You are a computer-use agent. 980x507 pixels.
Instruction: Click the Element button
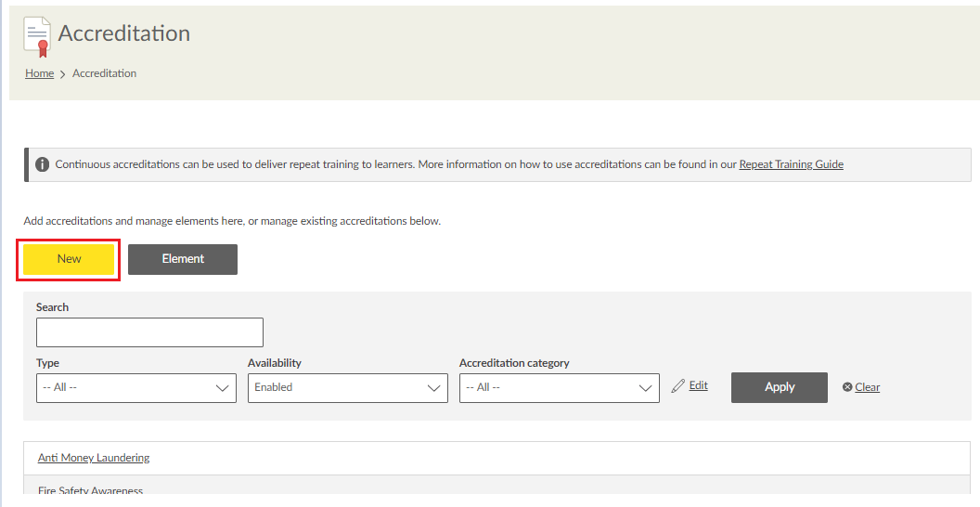pyautogui.click(x=183, y=259)
